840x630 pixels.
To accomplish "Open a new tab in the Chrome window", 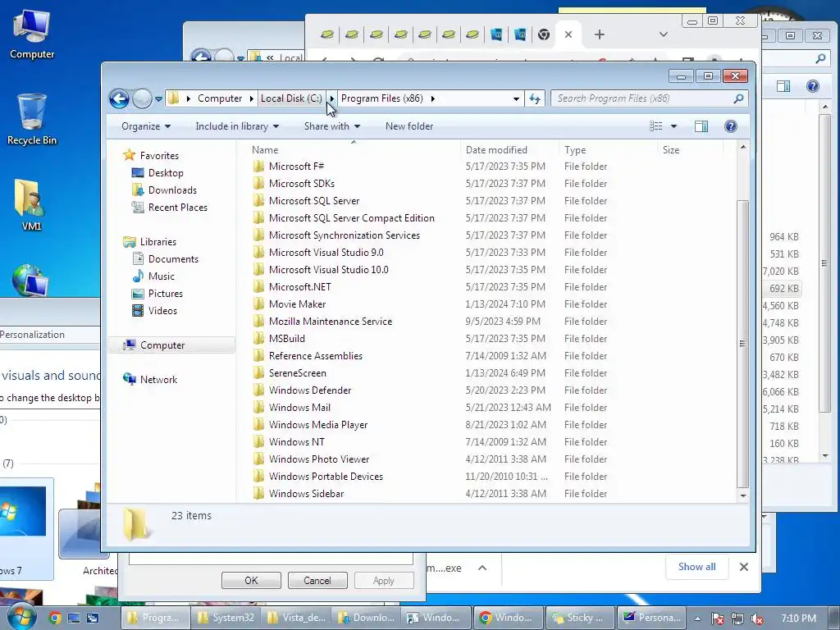I will coord(600,34).
